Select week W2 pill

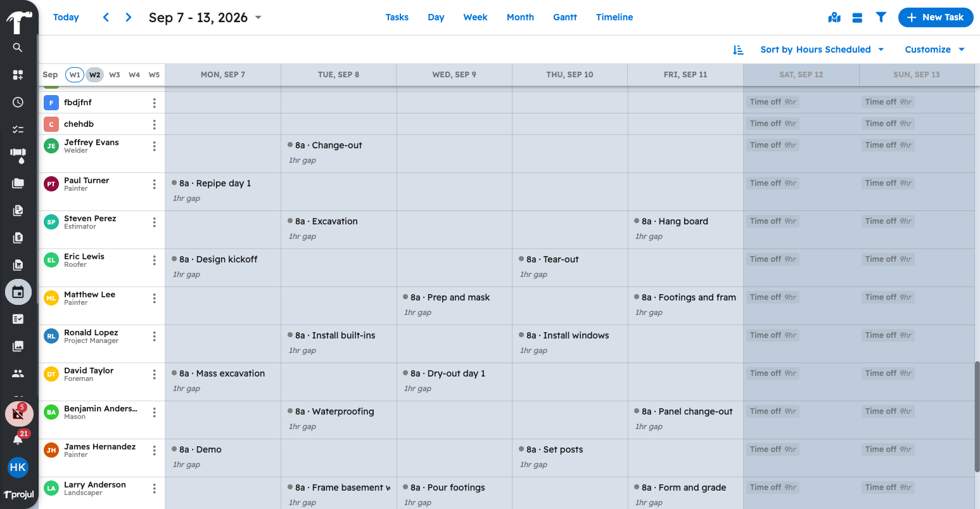[x=94, y=75]
